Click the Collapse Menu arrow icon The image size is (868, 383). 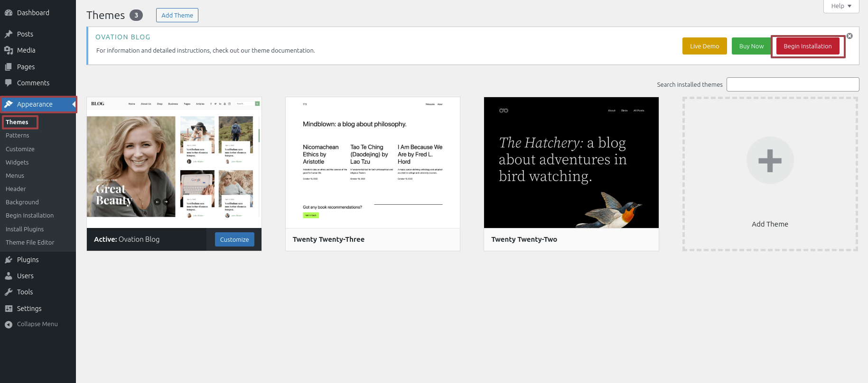[9, 324]
